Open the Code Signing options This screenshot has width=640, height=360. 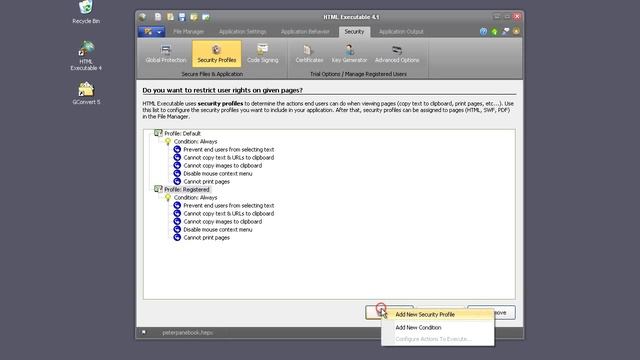pyautogui.click(x=262, y=54)
